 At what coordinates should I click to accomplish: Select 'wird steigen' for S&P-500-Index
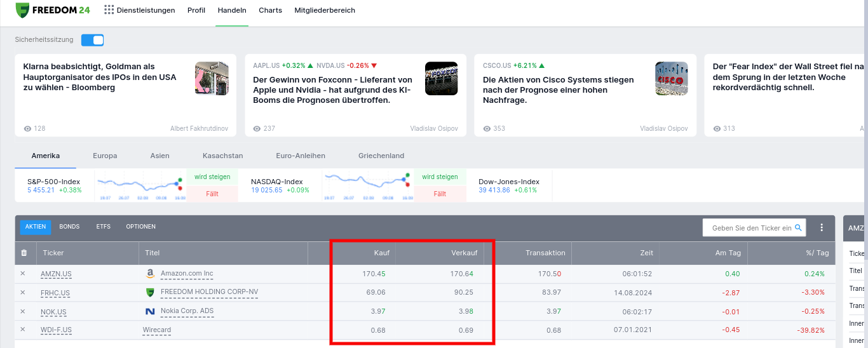click(x=213, y=177)
